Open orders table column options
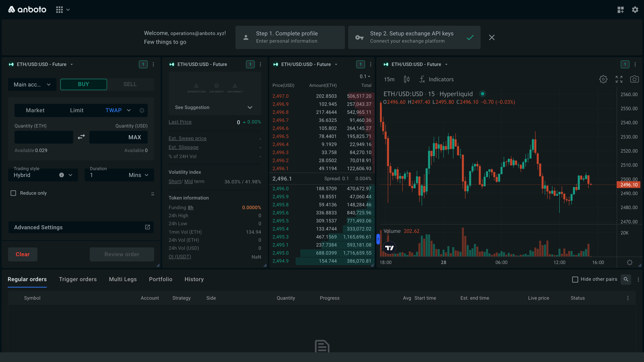Screen dimensions: 644x362 [x=628, y=298]
